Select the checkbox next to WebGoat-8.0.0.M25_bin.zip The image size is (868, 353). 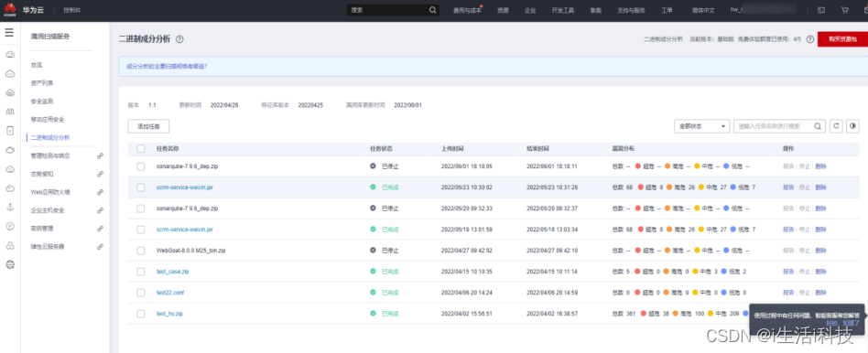click(141, 251)
